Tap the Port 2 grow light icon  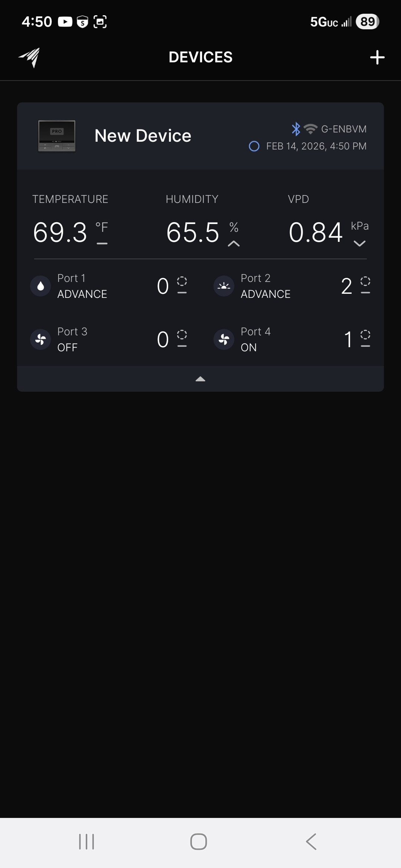224,286
